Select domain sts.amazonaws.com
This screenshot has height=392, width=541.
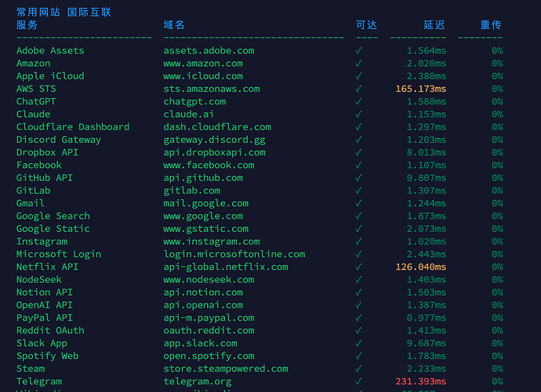(212, 89)
